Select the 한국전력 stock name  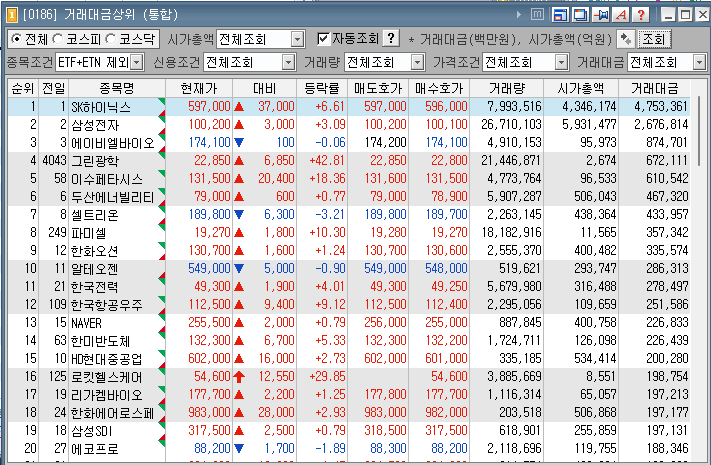[x=95, y=287]
